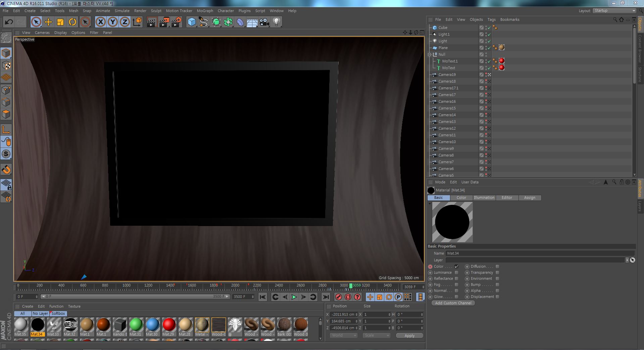This screenshot has width=644, height=350.
Task: Toggle Cube object visibility dots
Action: tap(486, 28)
